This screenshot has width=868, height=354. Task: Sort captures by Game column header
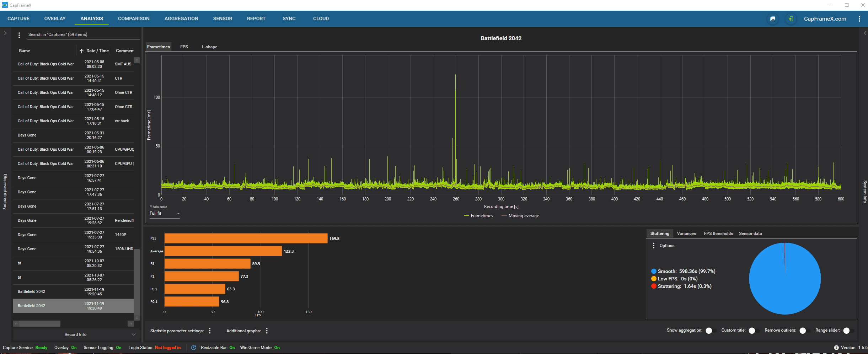pos(25,51)
